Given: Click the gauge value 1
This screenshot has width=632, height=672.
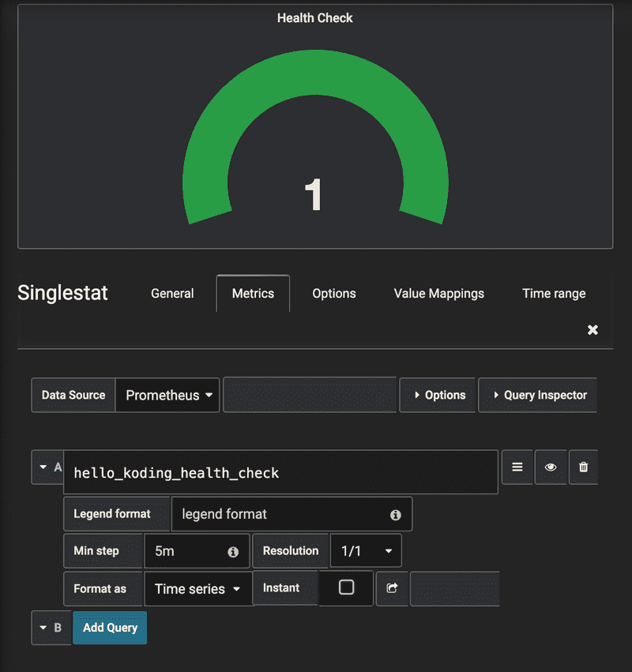Looking at the screenshot, I should [x=314, y=194].
